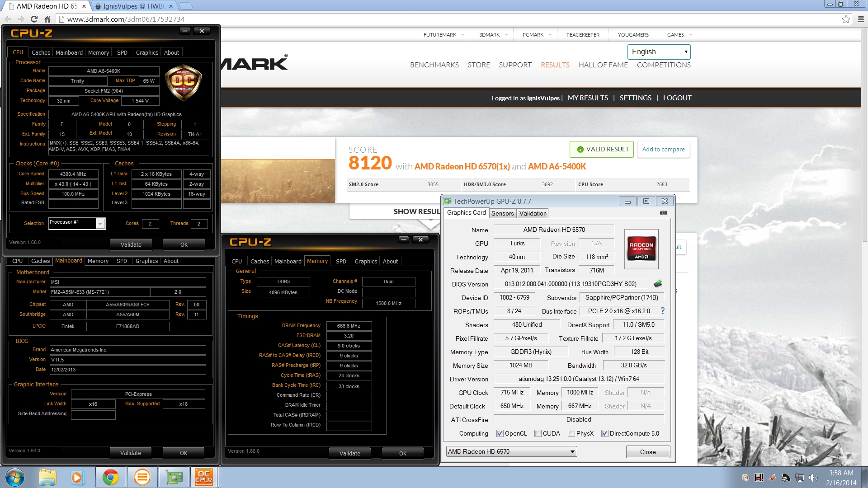Go to the browser home page
The image size is (868, 488).
(x=47, y=19)
